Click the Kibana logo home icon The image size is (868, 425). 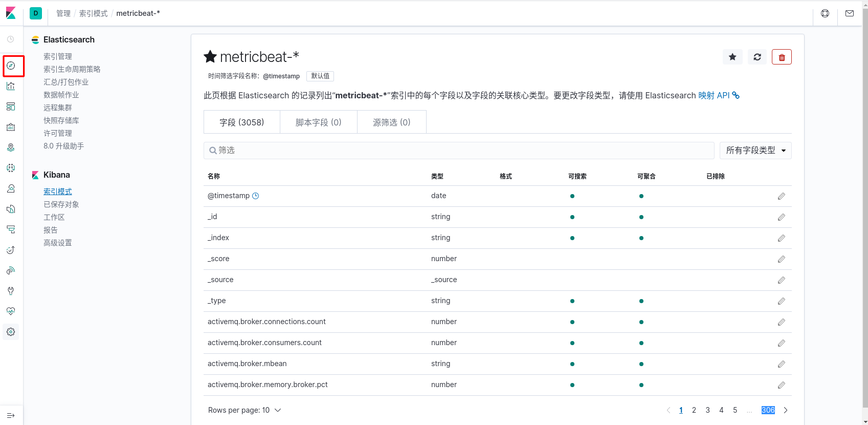[11, 13]
